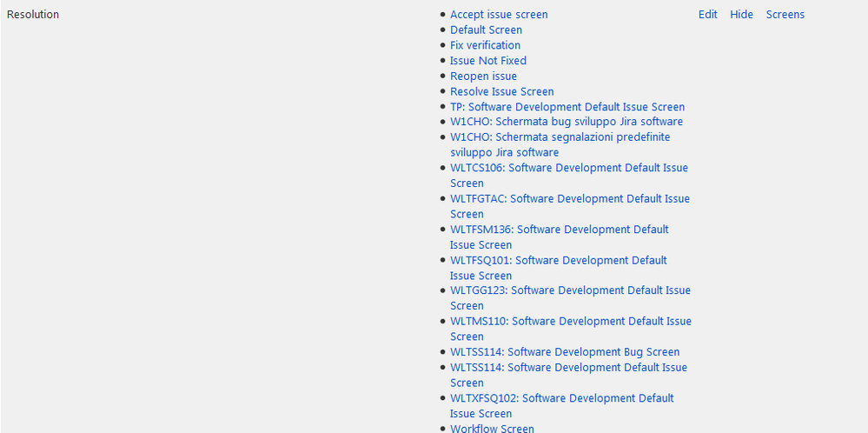
Task: Open the Workflow Screen link
Action: (492, 429)
